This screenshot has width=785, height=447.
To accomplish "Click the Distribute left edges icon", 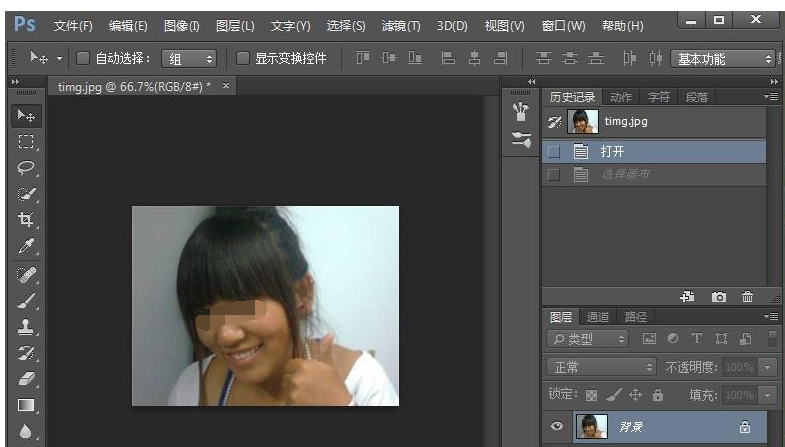I will [629, 58].
